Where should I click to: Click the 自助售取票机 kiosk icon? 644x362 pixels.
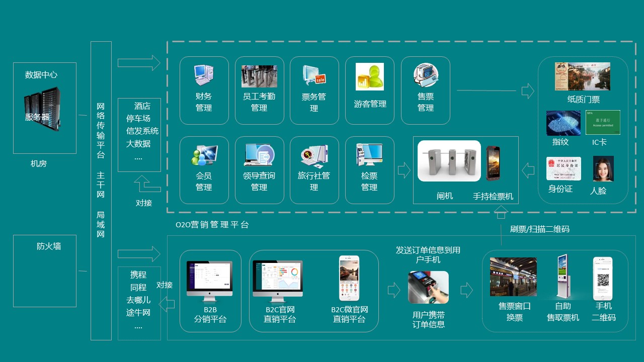click(x=562, y=276)
